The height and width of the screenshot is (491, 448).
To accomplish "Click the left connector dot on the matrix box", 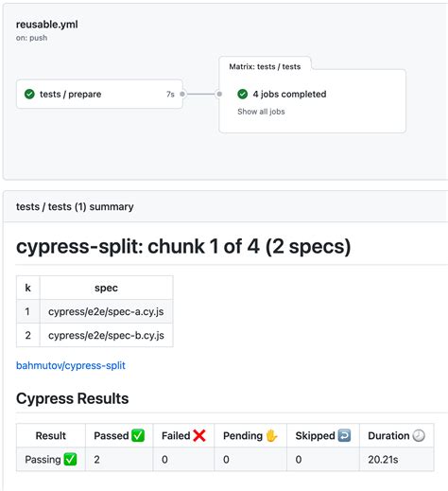I will click(x=219, y=94).
